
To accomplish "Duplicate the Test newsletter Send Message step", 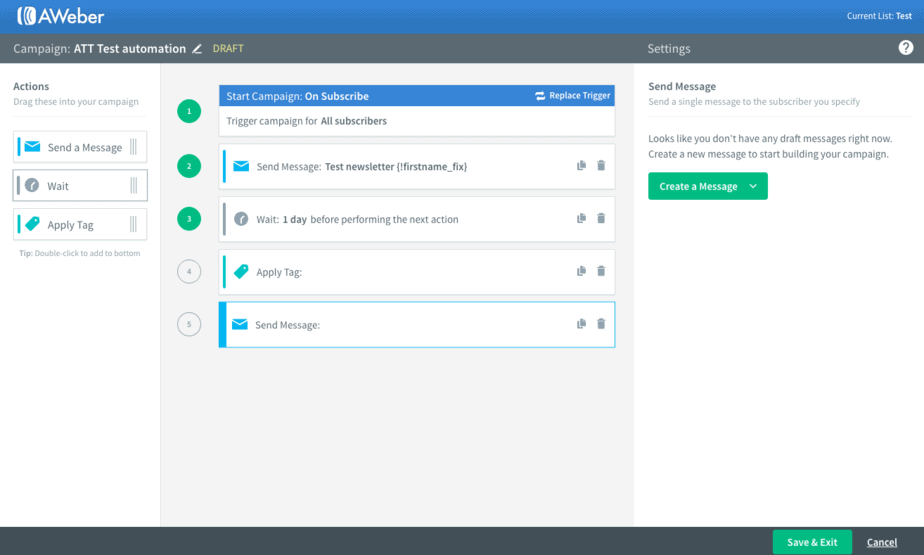I will [581, 166].
